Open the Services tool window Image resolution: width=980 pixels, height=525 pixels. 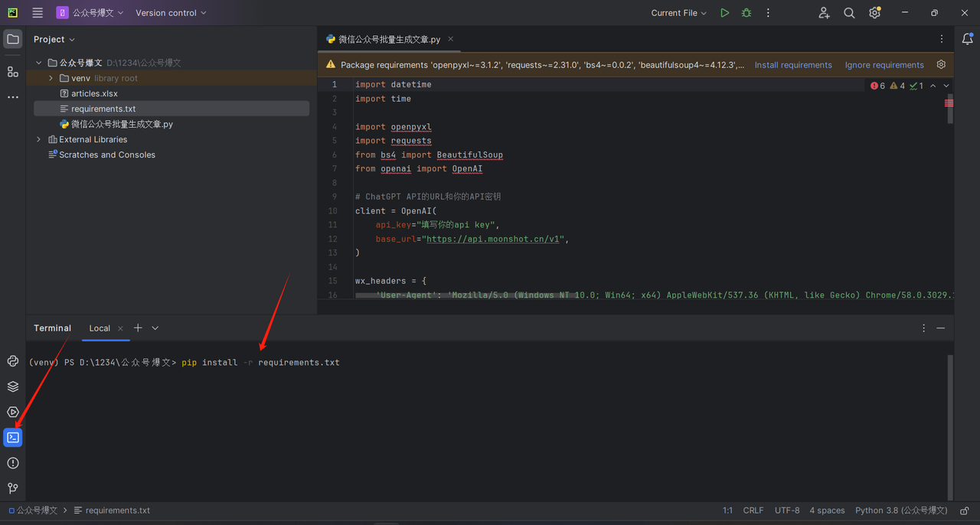pos(13,412)
